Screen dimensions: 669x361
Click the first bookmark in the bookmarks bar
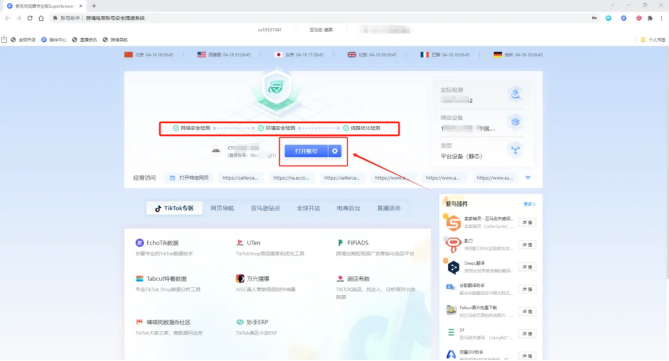pos(23,40)
